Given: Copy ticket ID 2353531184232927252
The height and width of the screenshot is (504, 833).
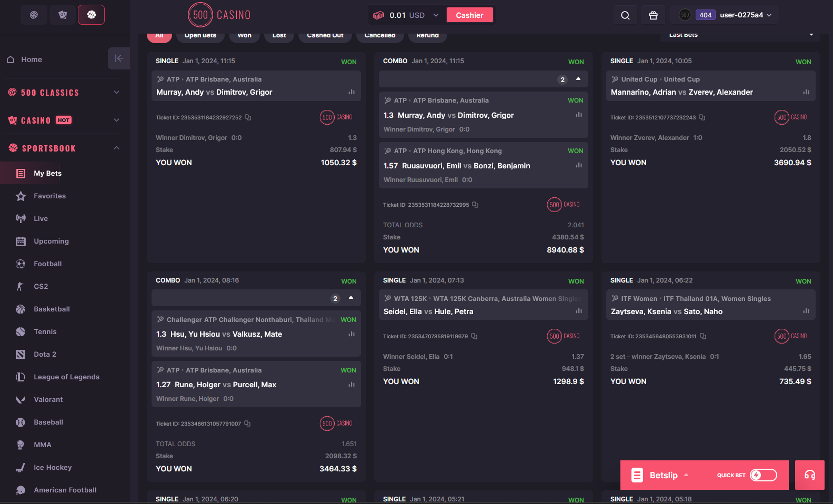Looking at the screenshot, I should tap(248, 117).
